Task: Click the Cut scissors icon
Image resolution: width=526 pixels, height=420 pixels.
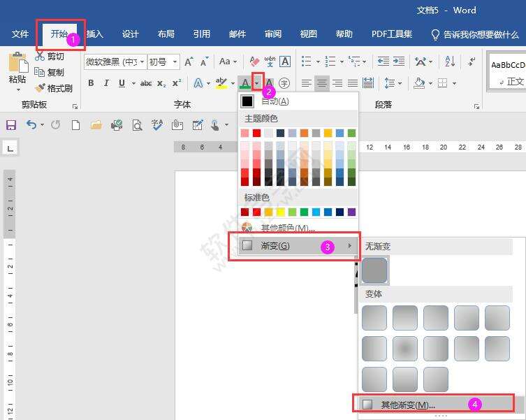Action: pos(41,57)
